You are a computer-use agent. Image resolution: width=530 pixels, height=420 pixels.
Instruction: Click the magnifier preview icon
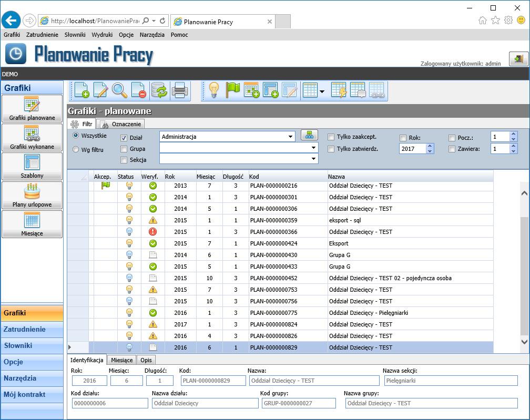pos(120,90)
